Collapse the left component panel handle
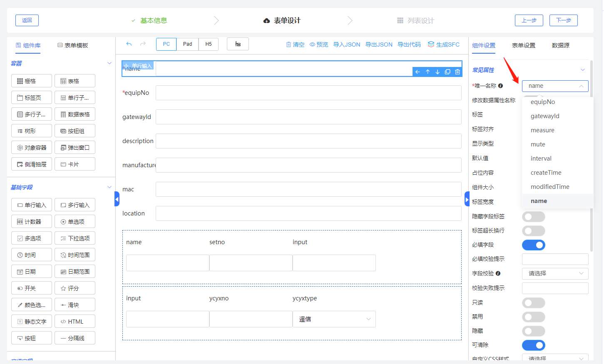This screenshot has width=604, height=364. coord(117,199)
